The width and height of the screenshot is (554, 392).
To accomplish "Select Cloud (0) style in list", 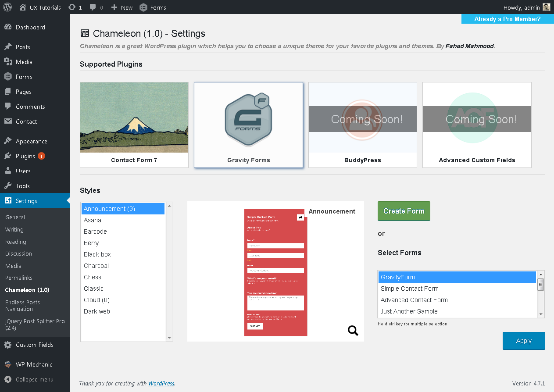I will tap(123, 300).
